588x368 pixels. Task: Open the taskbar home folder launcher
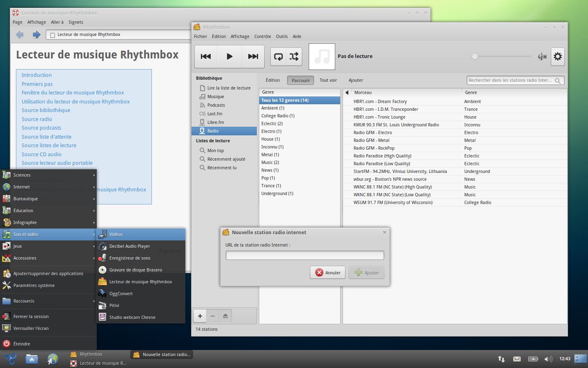point(32,359)
